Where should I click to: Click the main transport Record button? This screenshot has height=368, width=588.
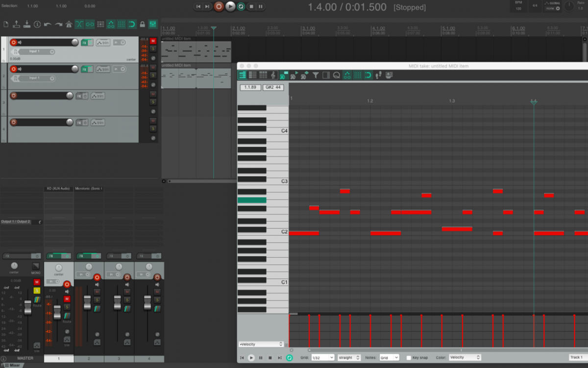(x=219, y=6)
